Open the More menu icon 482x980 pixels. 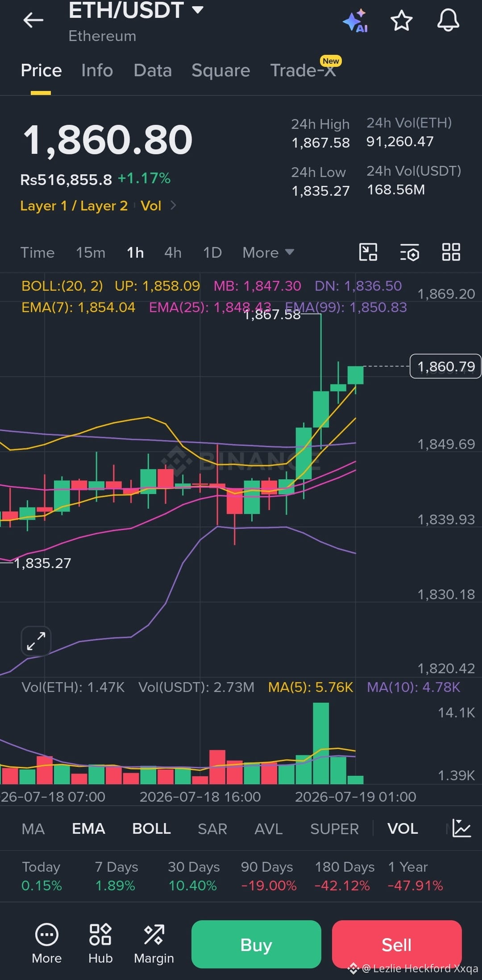click(47, 943)
